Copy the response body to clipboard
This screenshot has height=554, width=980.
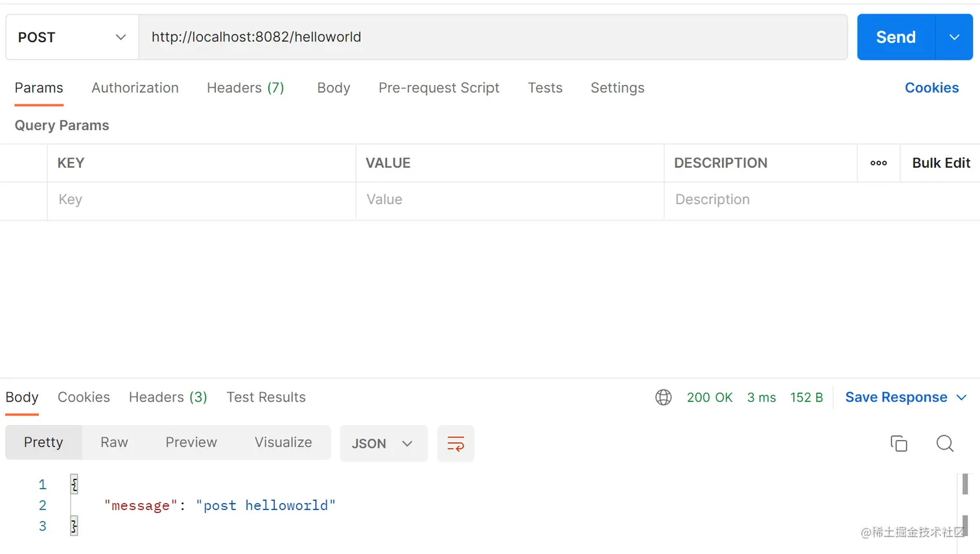pos(899,443)
